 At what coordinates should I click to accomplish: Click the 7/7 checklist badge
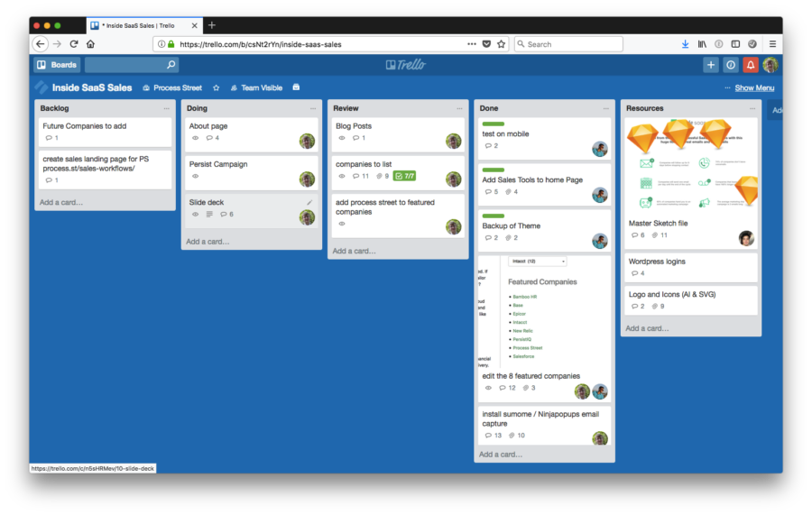[404, 177]
